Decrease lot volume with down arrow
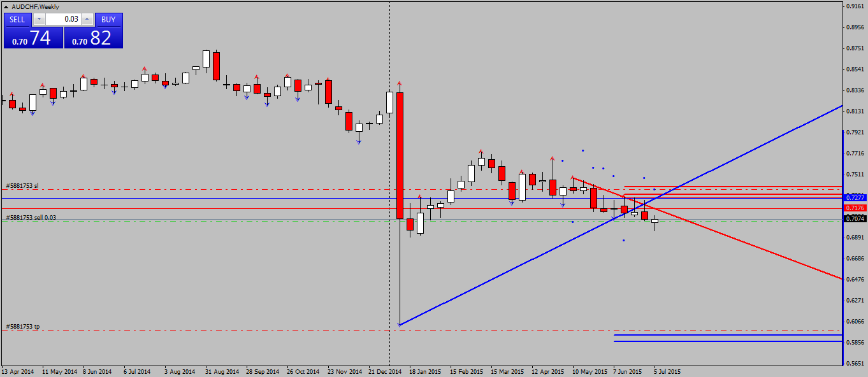 click(39, 19)
